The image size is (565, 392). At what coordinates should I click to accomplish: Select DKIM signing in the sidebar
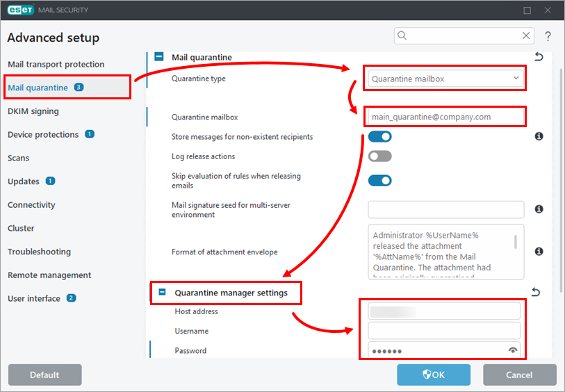click(33, 111)
